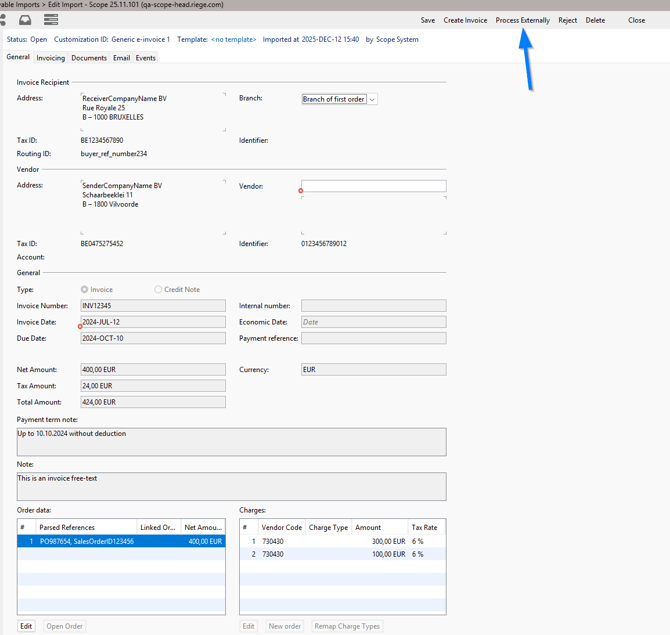Click the Delete toolbar button
Screen dimensions: 670x635
point(595,20)
